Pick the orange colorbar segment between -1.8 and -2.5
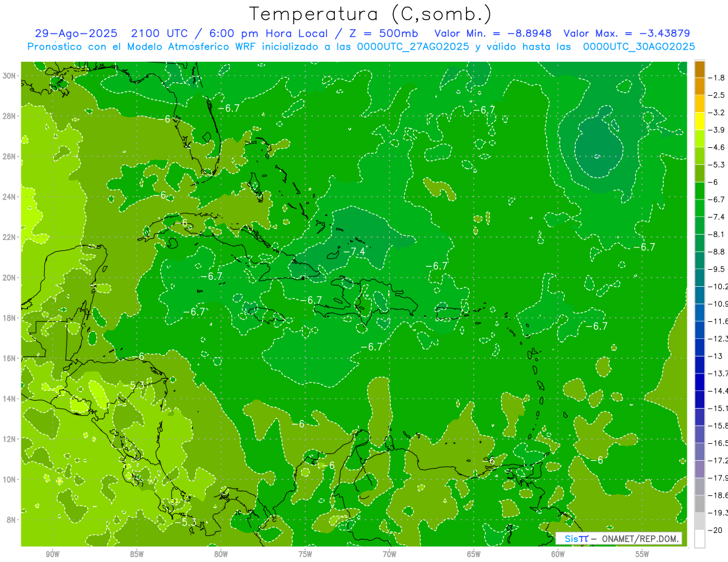Screen dimensions: 728x562 pos(699,87)
